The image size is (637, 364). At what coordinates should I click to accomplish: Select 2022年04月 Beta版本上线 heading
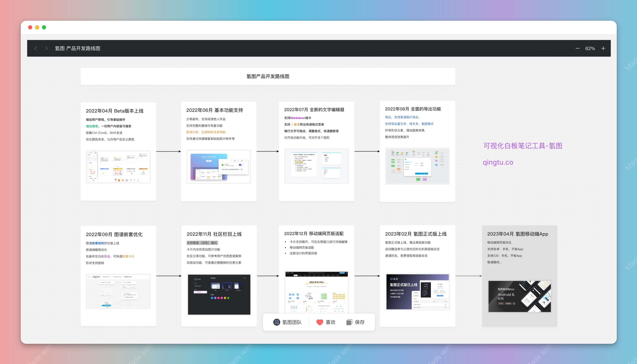(x=115, y=111)
